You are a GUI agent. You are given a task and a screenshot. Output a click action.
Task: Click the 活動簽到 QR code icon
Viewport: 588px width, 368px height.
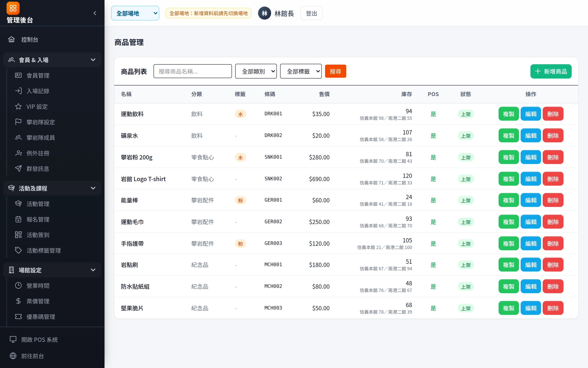click(18, 235)
